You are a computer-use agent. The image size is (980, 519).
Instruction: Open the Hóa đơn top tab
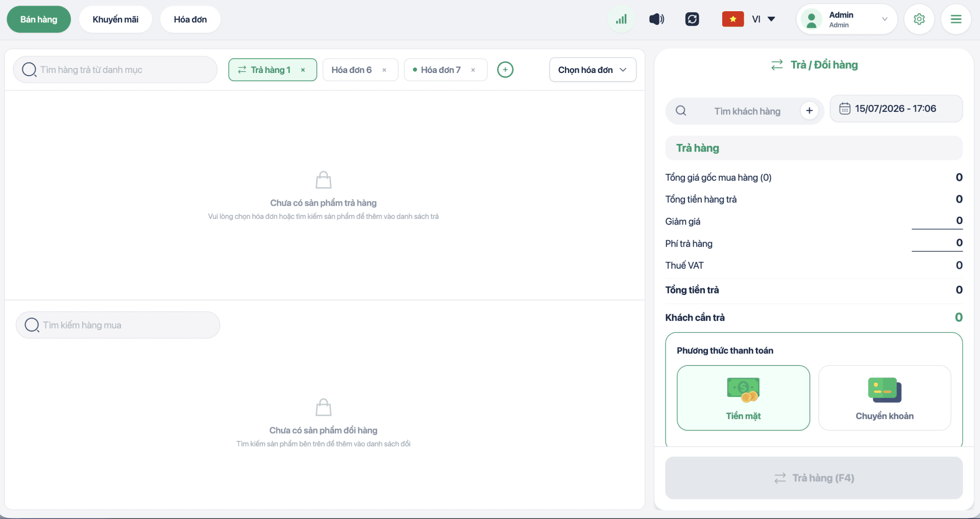pos(190,19)
